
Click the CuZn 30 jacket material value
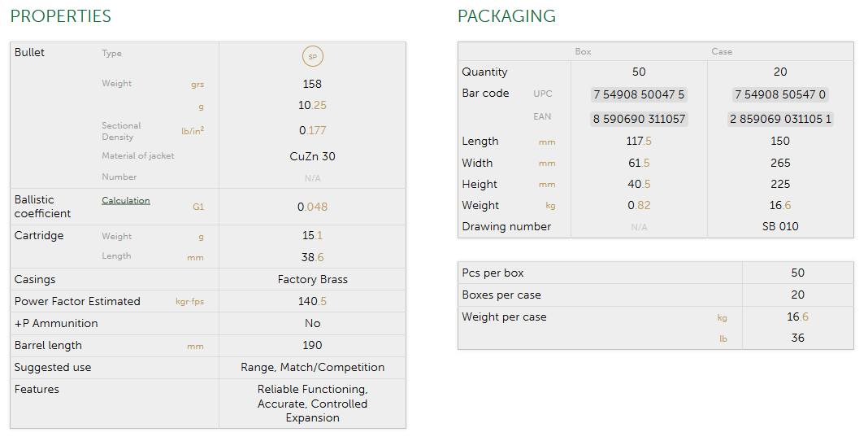(x=312, y=156)
